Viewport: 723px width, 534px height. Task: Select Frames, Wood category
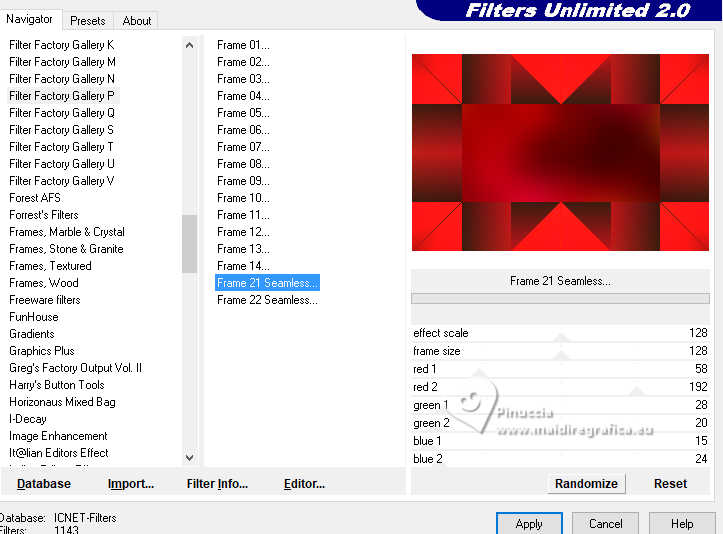tap(44, 283)
